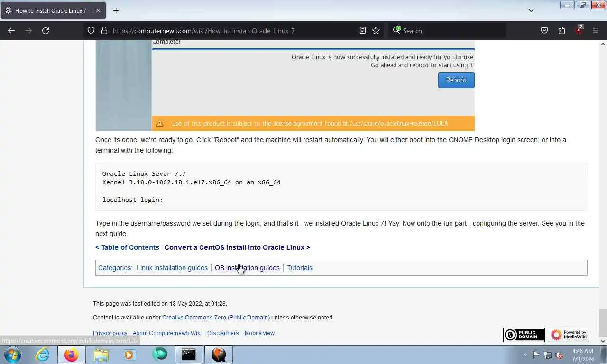Open the Pocket save icon
The width and height of the screenshot is (607, 364).
coord(544,30)
